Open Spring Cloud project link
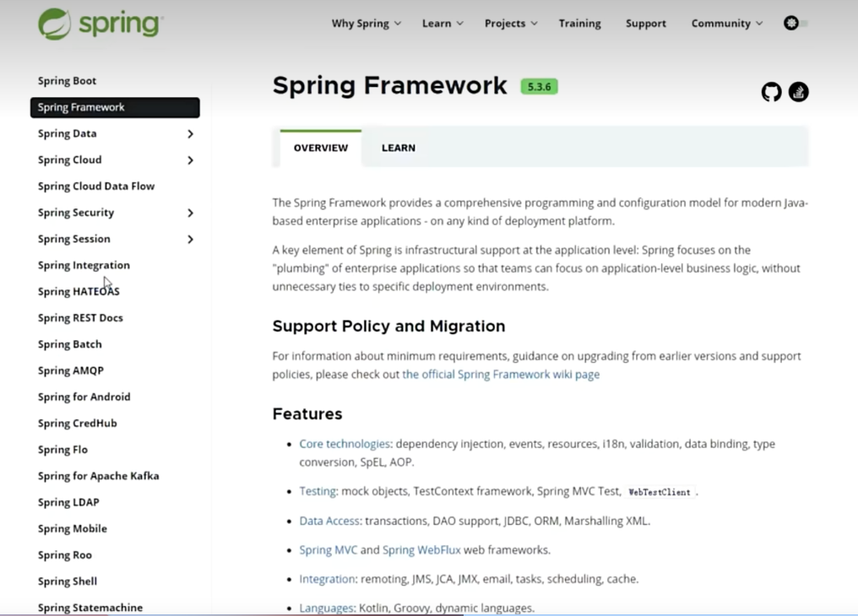858x616 pixels. coord(69,159)
